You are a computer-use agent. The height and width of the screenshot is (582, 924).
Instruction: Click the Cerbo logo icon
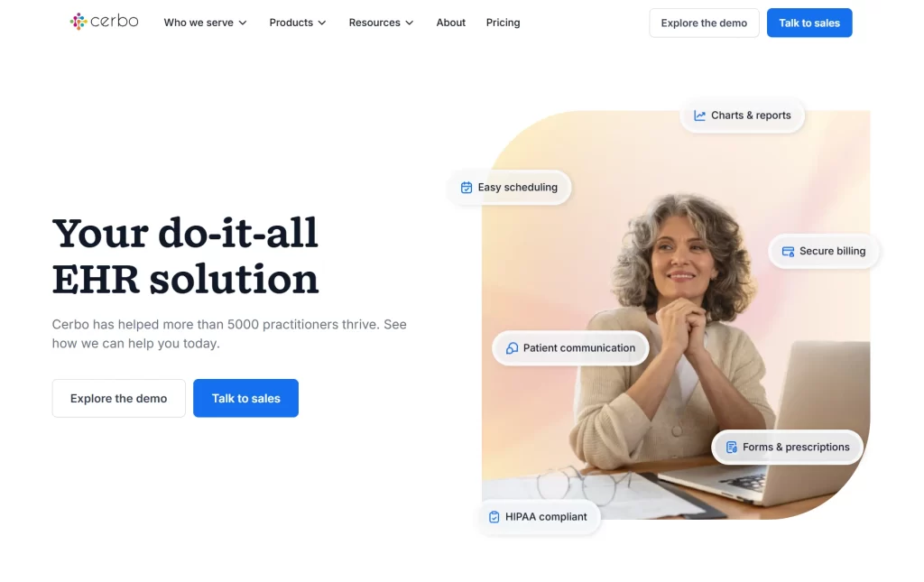click(x=79, y=22)
